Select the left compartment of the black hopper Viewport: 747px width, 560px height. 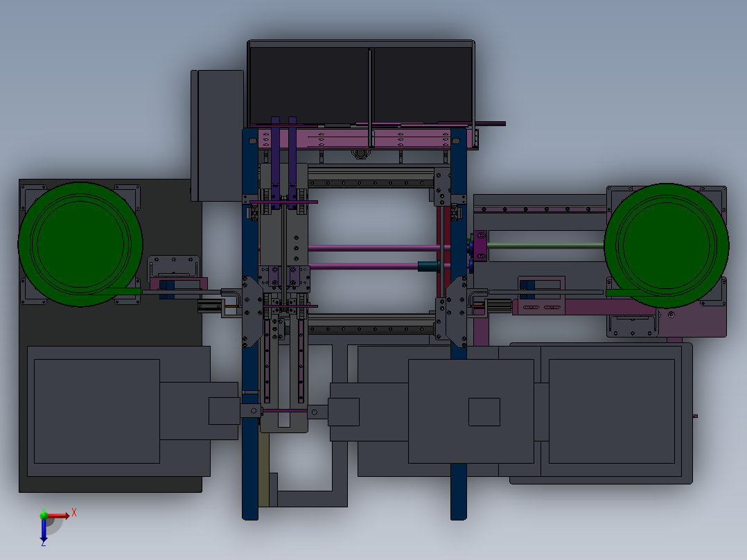tap(309, 85)
